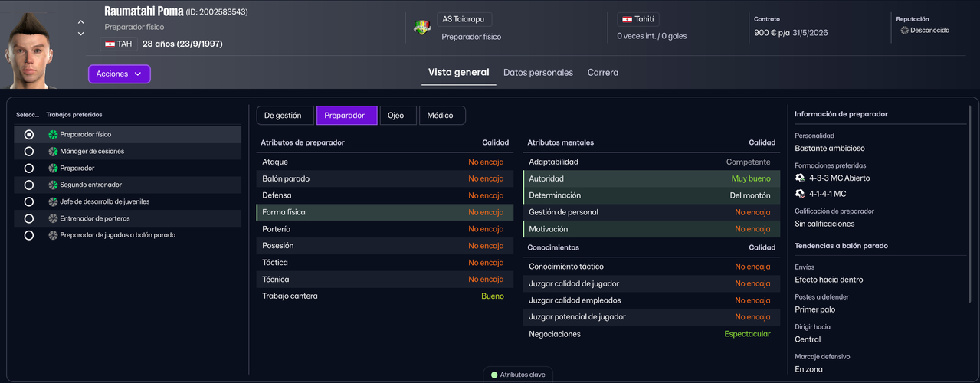Viewport: 980px width, 383px height.
Task: Click the Entrenador de porteros role icon
Action: click(x=53, y=218)
